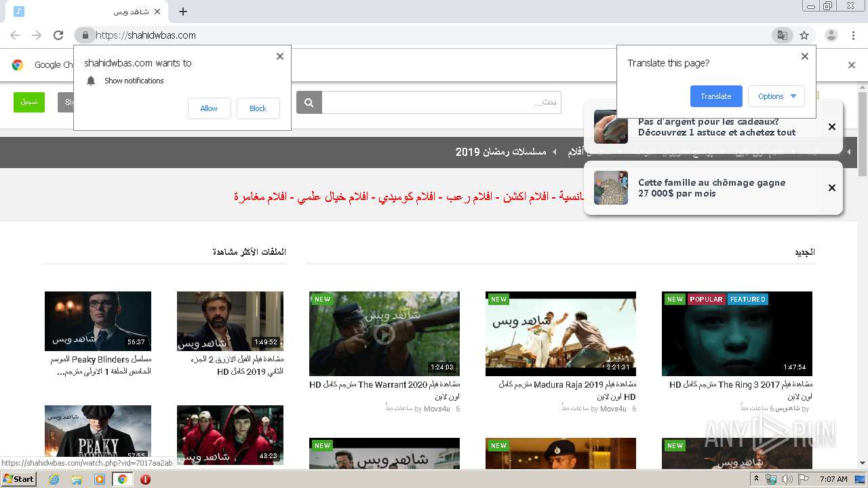This screenshot has height=488, width=868.
Task: Click the page vertical scrollbar down arrow
Action: (863, 464)
